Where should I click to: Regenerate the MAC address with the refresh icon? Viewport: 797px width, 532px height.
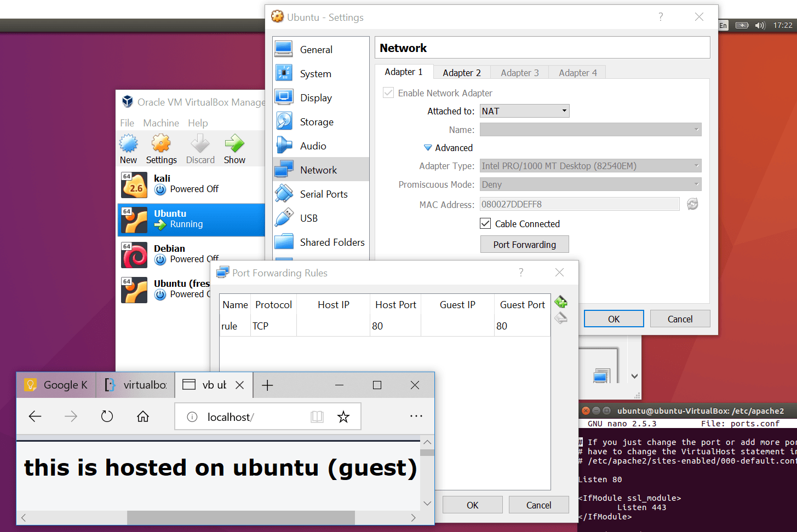[692, 204]
